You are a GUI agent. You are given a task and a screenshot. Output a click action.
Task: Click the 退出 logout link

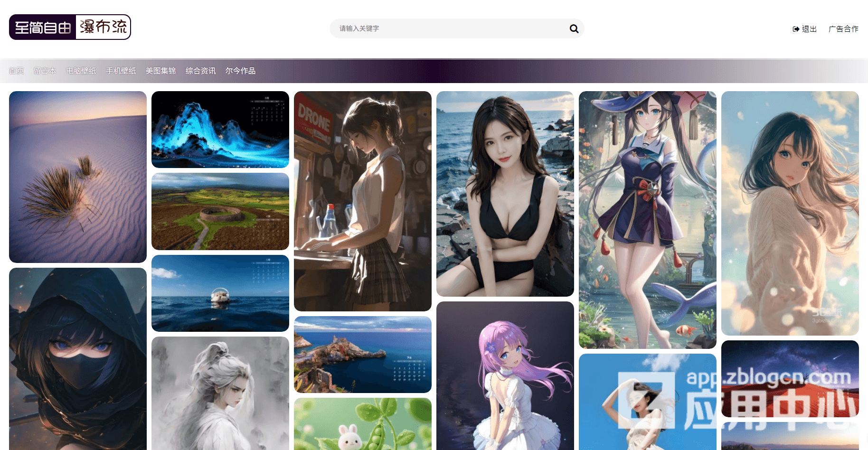805,29
